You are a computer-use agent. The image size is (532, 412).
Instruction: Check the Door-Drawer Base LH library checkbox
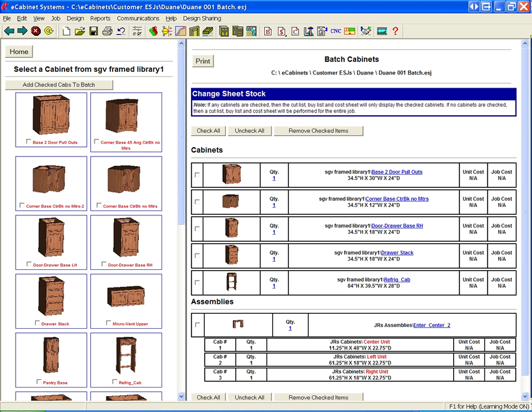coord(29,264)
